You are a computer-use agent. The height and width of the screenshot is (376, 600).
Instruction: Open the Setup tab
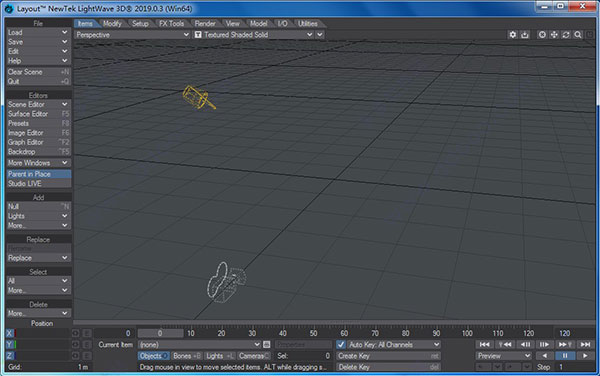pyautogui.click(x=140, y=24)
